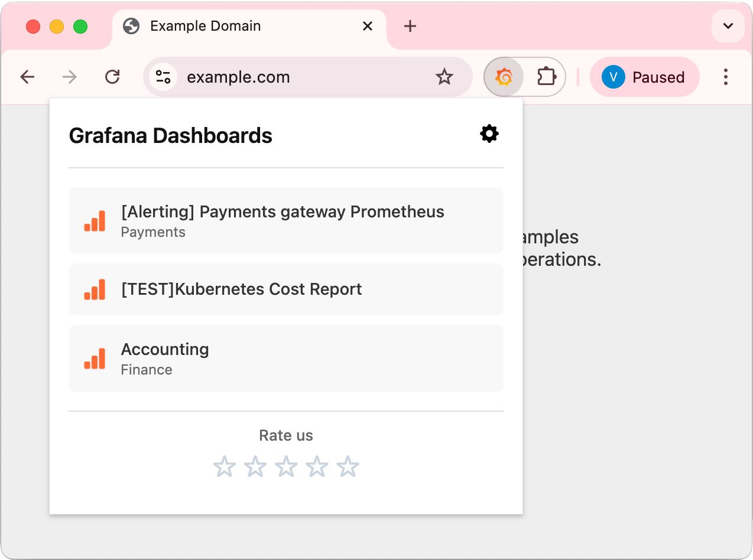
Task: Click the Grafana extension icon in the toolbar
Action: pyautogui.click(x=503, y=76)
